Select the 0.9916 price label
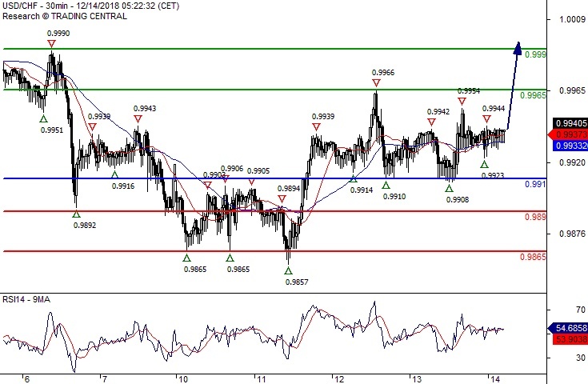Image resolution: width=588 pixels, height=384 pixels. (123, 186)
